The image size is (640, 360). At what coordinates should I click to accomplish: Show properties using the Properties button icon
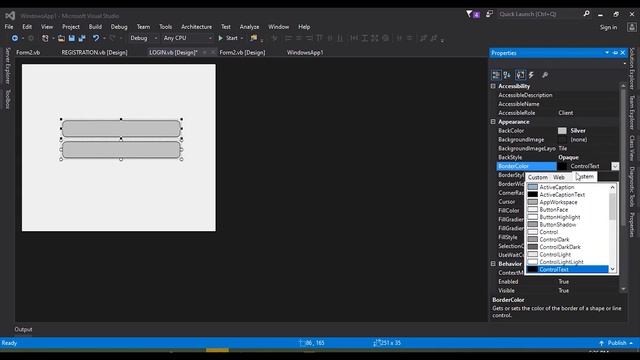click(520, 75)
